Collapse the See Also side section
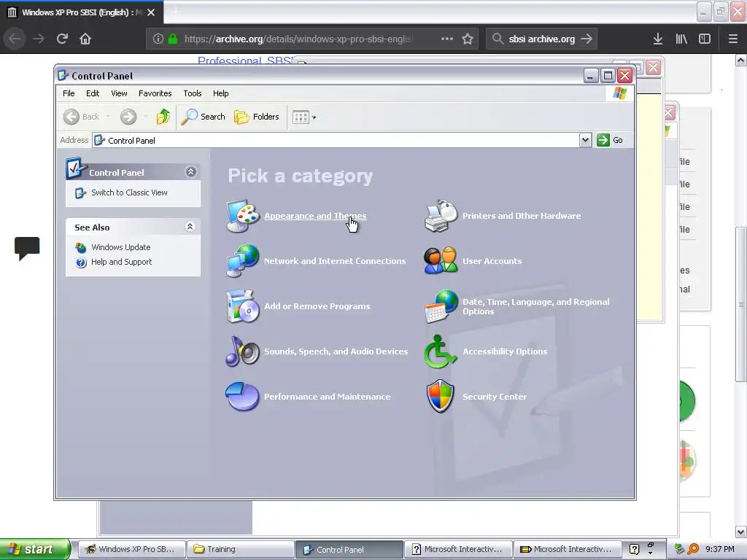Image resolution: width=747 pixels, height=560 pixels. point(190,227)
